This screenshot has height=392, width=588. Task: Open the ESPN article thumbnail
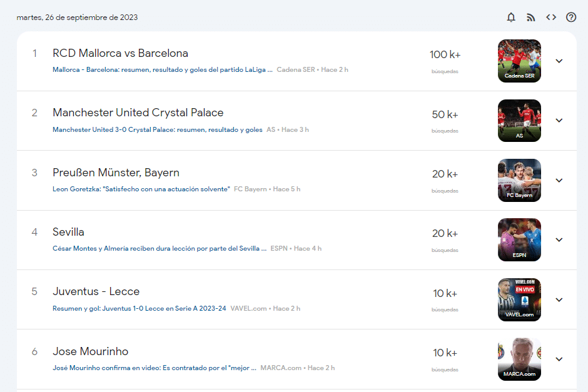[x=519, y=239]
